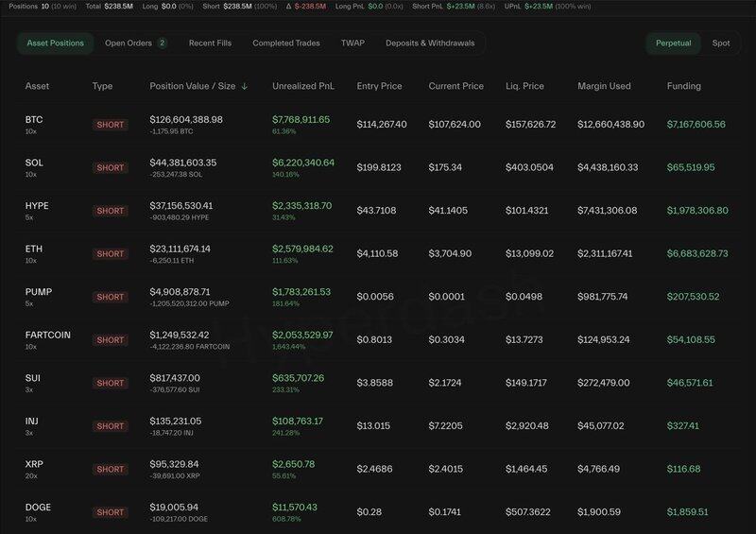Switch to Spot market view
Image resolution: width=756 pixels, height=534 pixels.
(721, 43)
